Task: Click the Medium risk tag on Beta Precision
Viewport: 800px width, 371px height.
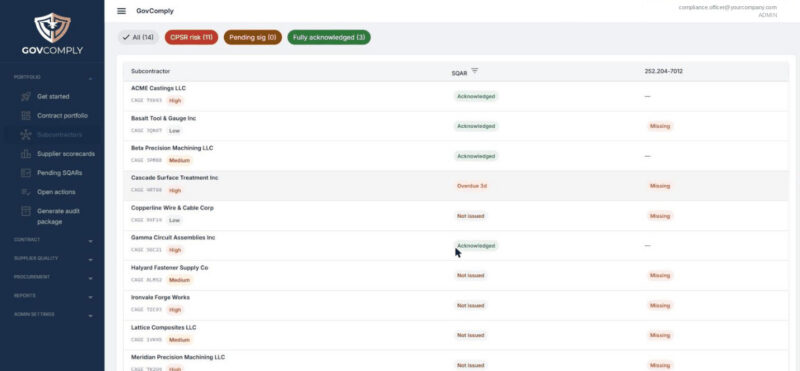Action: tap(179, 160)
